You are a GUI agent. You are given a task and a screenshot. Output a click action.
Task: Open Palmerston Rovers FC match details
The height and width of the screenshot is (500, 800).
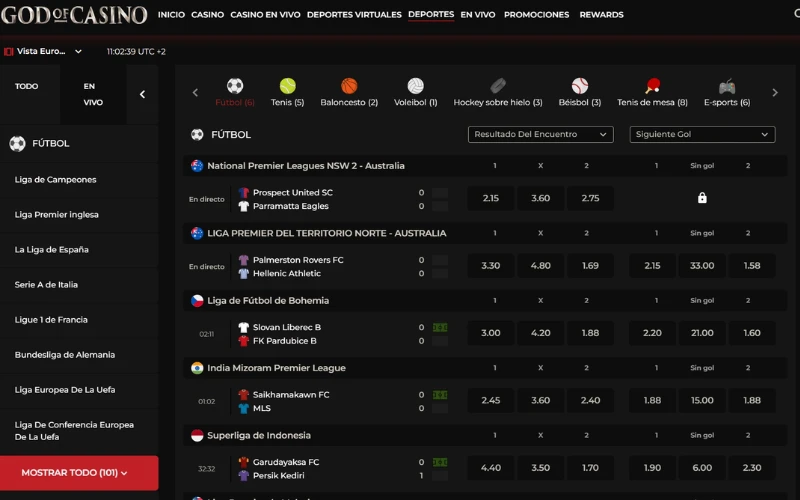pos(298,260)
